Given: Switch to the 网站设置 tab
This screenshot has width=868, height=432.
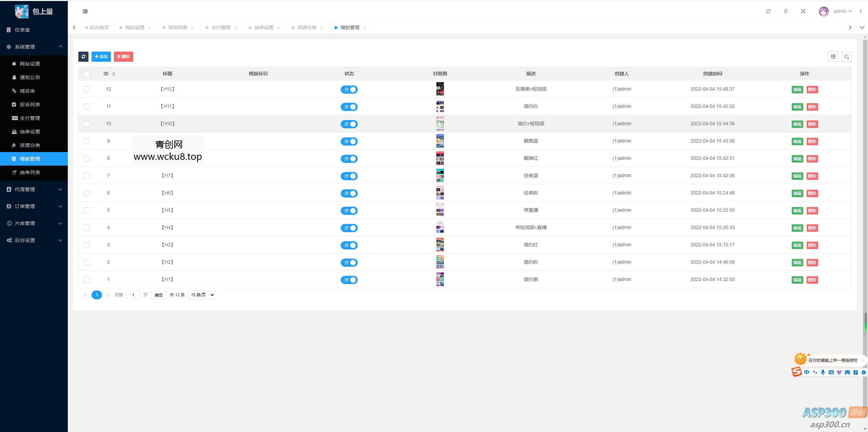Looking at the screenshot, I should (x=135, y=27).
